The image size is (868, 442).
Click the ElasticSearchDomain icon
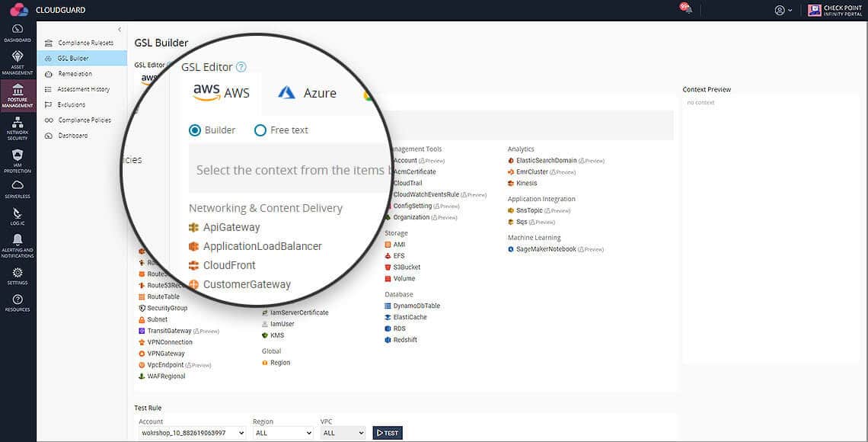[511, 161]
